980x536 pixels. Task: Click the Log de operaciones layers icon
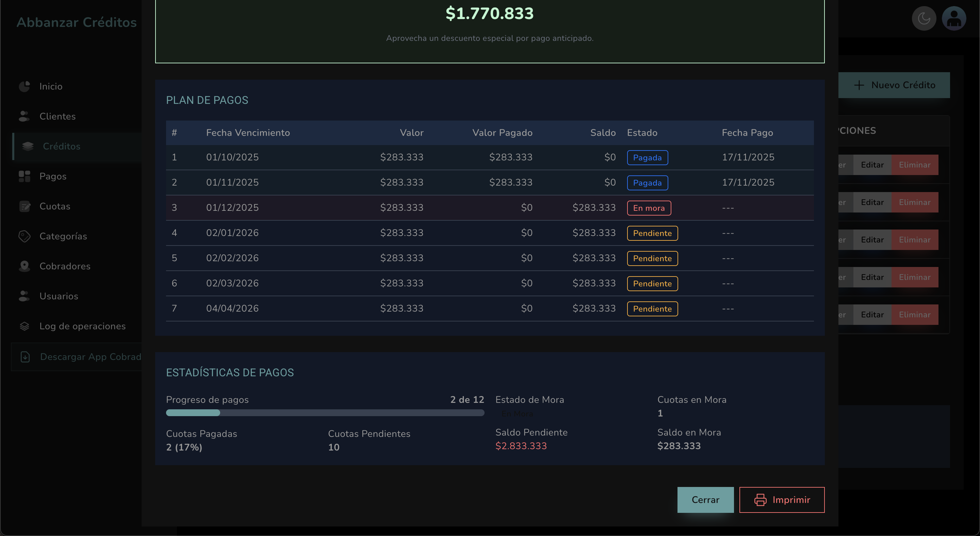point(24,326)
